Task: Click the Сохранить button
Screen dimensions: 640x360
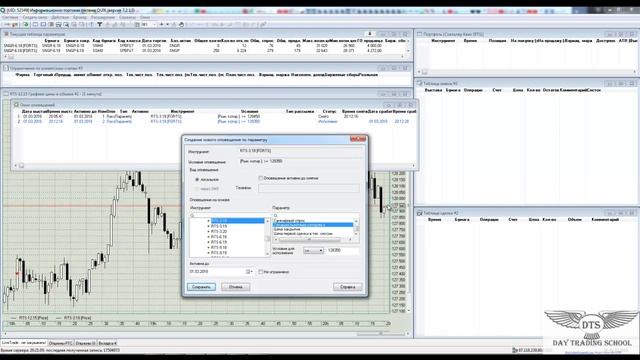Action: click(201, 287)
